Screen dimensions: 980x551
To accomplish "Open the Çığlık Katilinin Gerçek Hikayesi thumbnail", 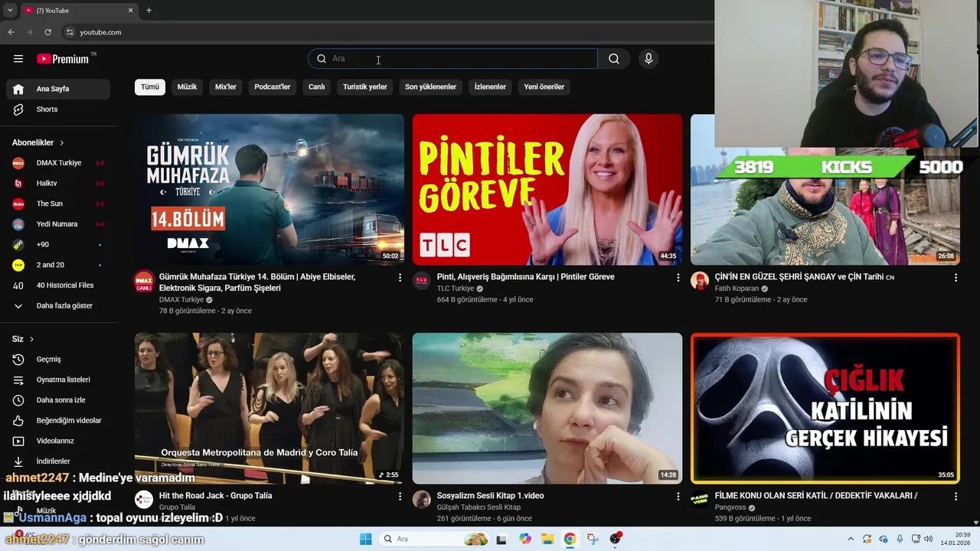I will (825, 408).
